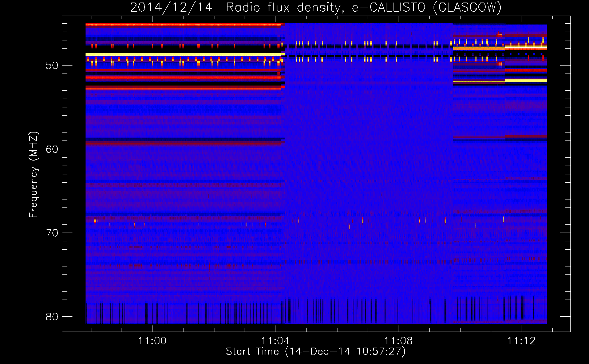Click the 11:04 time tick label

click(x=275, y=341)
